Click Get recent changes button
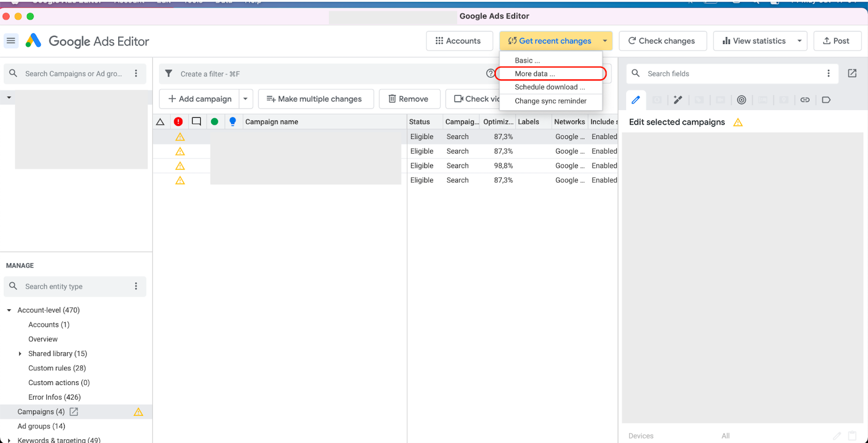Screen dimensions: 868x443 click(550, 41)
